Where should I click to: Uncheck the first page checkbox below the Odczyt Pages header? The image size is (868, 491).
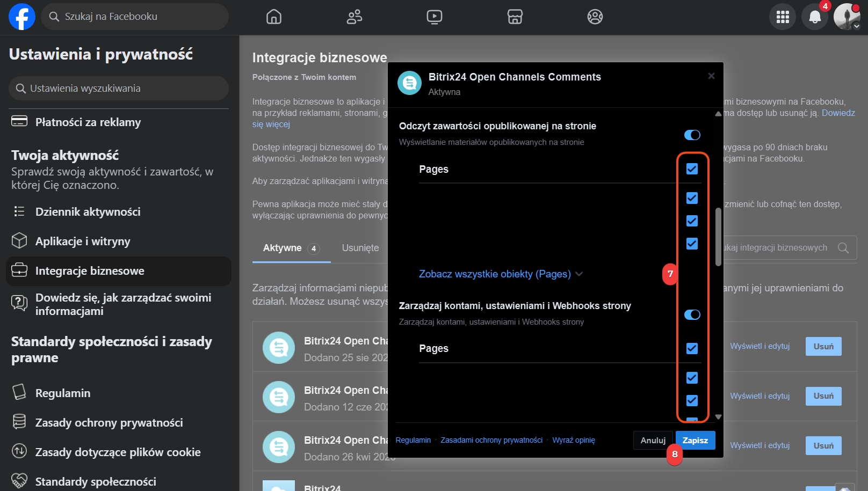[692, 198]
